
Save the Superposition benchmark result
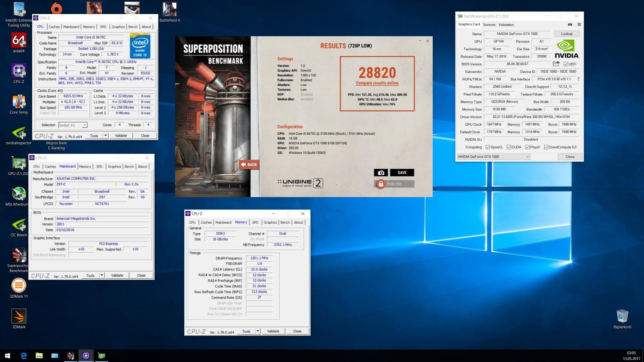coord(402,173)
